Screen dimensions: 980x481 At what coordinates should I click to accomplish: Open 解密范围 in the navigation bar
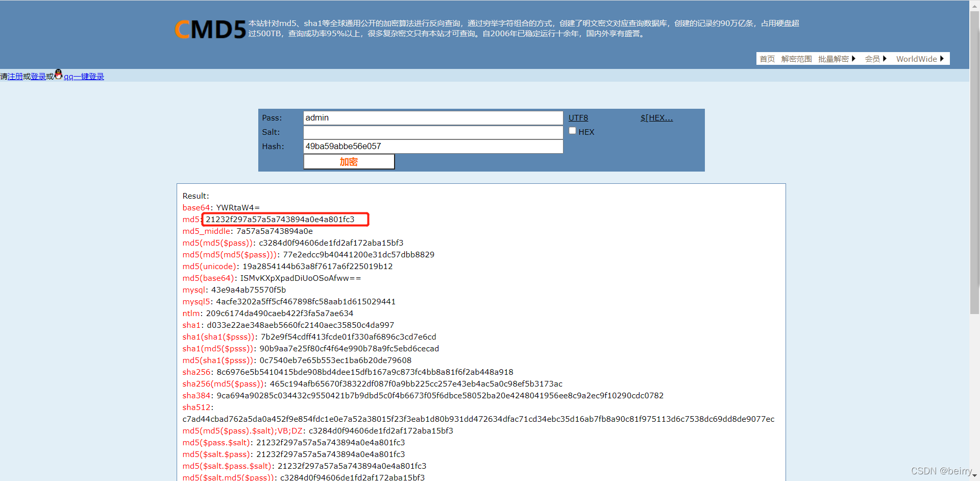pyautogui.click(x=796, y=59)
